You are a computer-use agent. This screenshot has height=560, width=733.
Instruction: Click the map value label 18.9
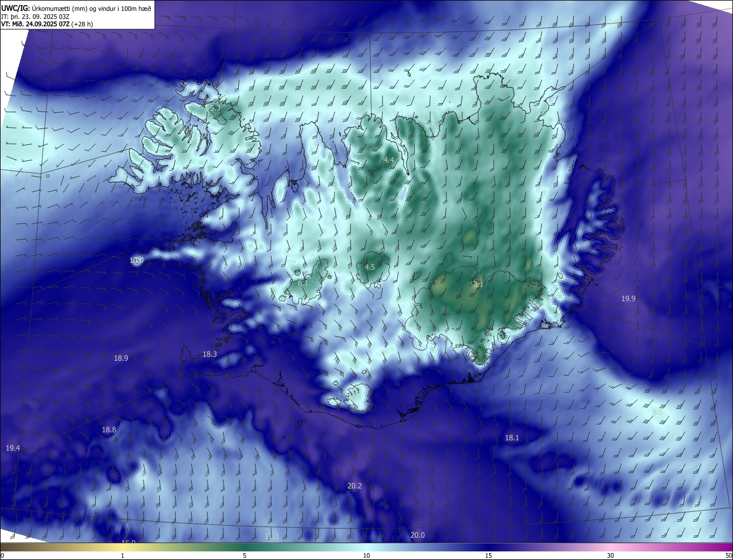pos(121,358)
